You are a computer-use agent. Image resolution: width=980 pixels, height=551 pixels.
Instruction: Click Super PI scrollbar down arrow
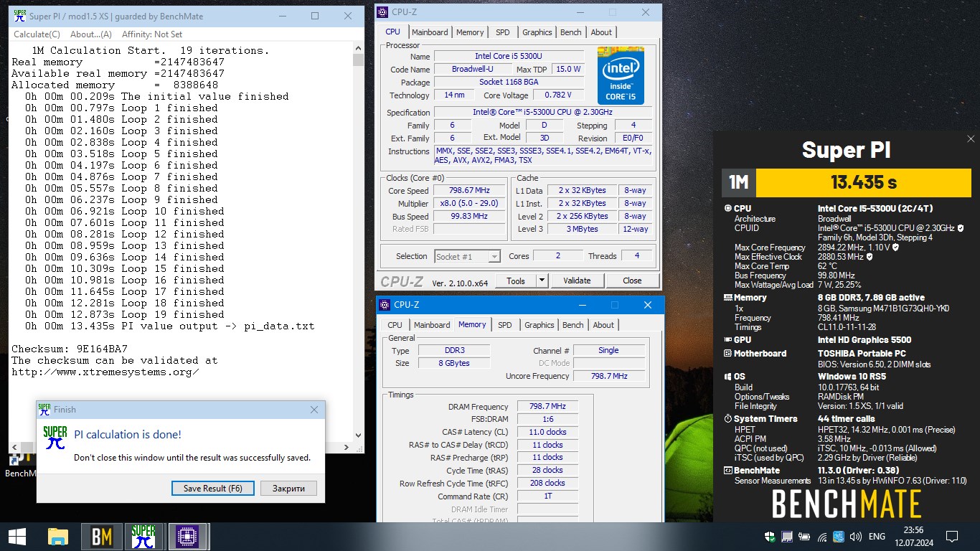pos(359,434)
